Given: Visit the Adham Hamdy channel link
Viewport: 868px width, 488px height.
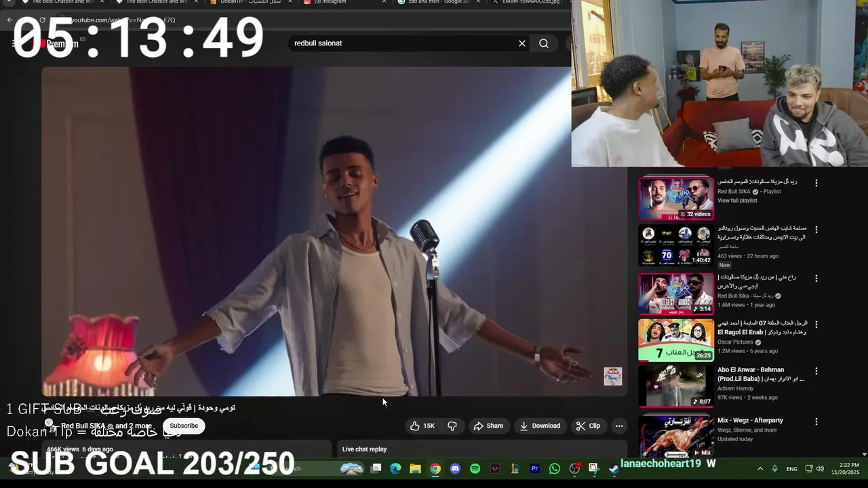Looking at the screenshot, I should [x=735, y=388].
